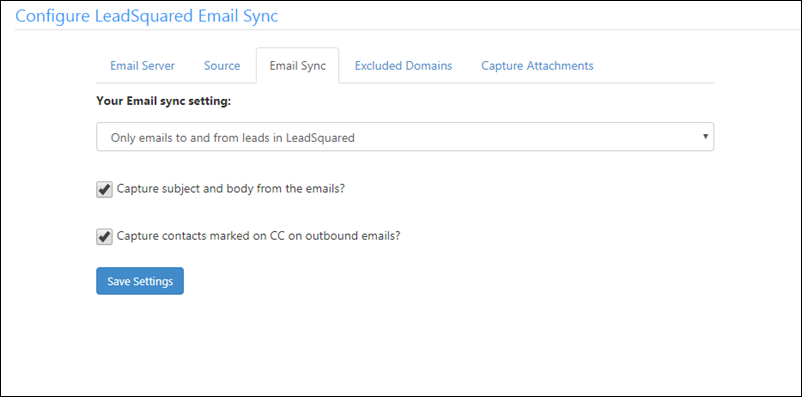Open the email sync setting dropdown

(x=405, y=137)
